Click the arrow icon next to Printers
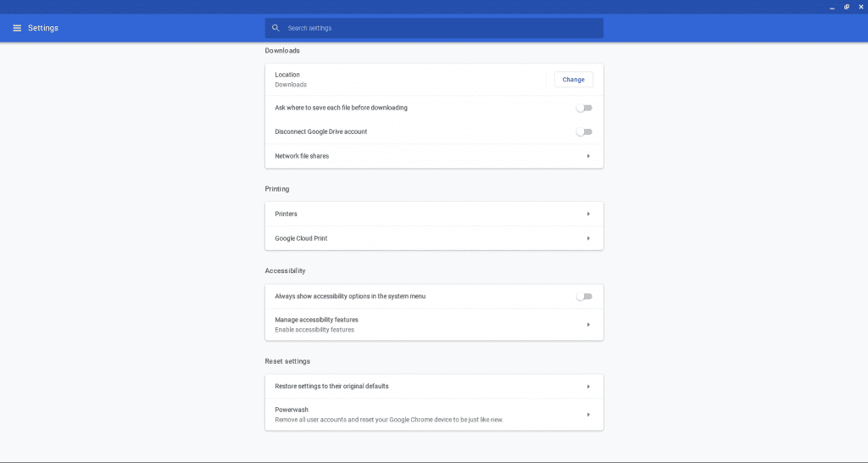Image resolution: width=868 pixels, height=463 pixels. pos(587,214)
